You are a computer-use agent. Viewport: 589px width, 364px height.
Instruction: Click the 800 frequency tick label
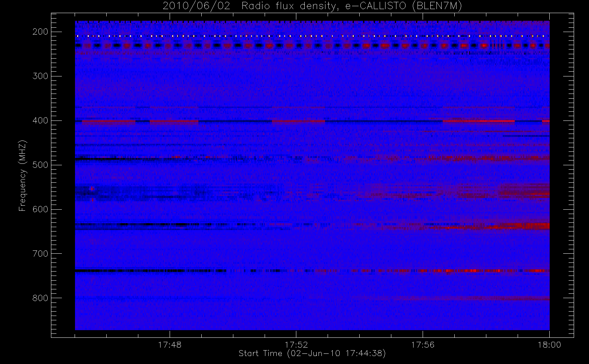coord(40,298)
